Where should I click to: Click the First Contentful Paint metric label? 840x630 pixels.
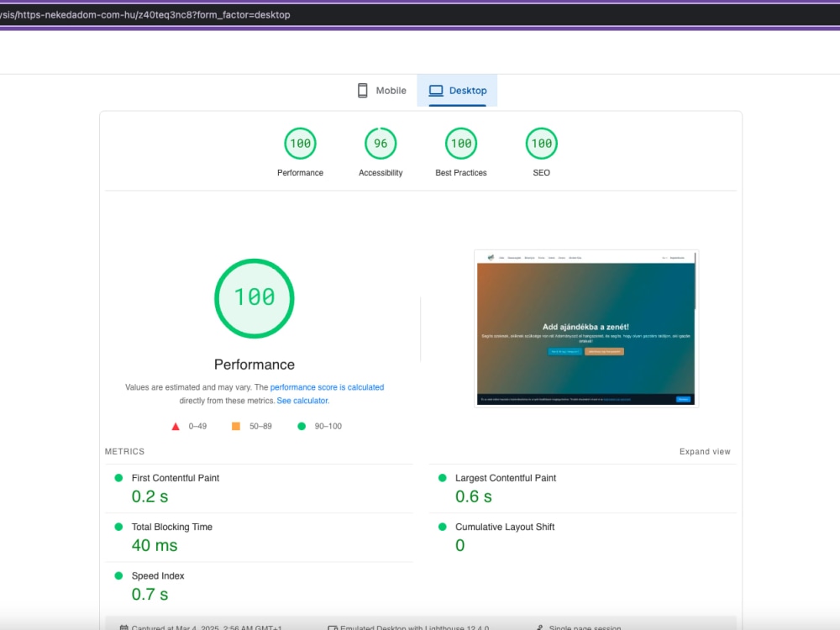pos(176,478)
